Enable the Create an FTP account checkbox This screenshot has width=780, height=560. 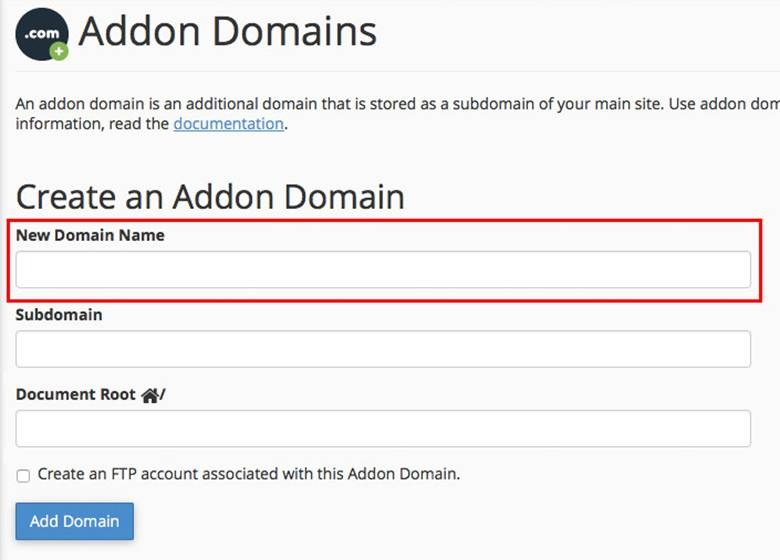[x=23, y=476]
